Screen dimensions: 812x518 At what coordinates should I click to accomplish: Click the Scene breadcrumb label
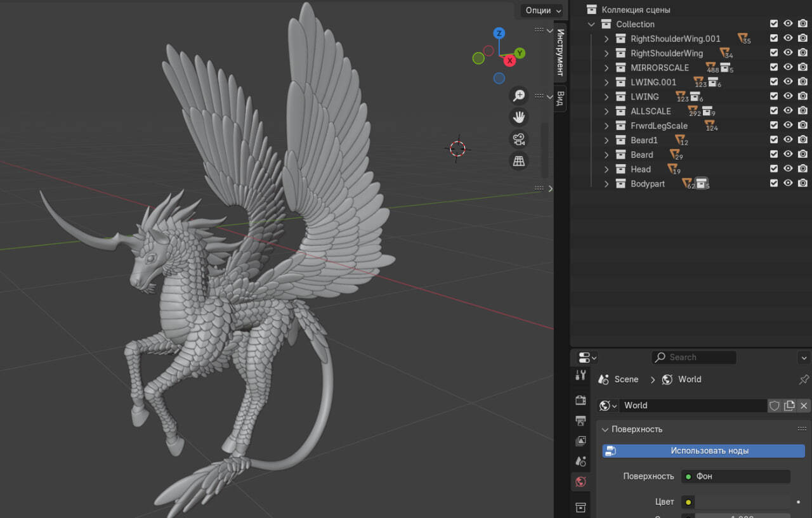pyautogui.click(x=626, y=379)
